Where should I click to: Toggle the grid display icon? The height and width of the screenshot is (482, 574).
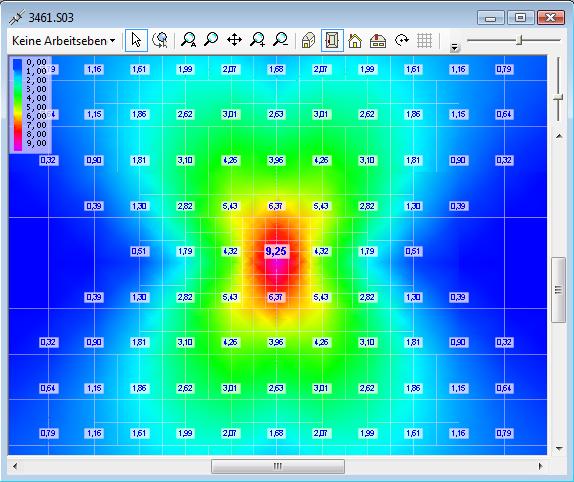[425, 40]
